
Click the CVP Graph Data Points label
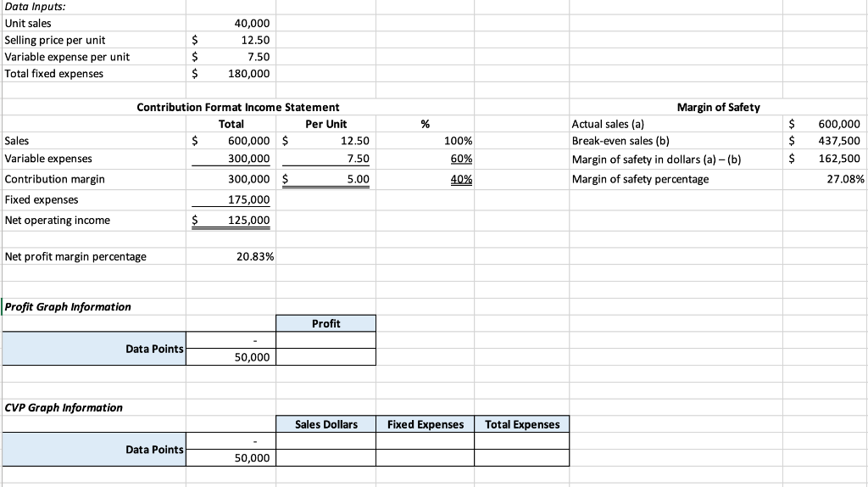click(x=154, y=450)
